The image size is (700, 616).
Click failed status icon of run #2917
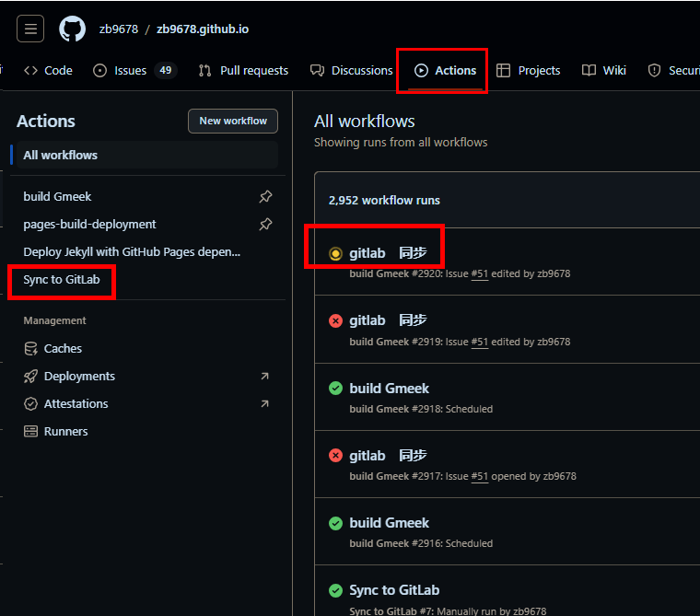335,456
